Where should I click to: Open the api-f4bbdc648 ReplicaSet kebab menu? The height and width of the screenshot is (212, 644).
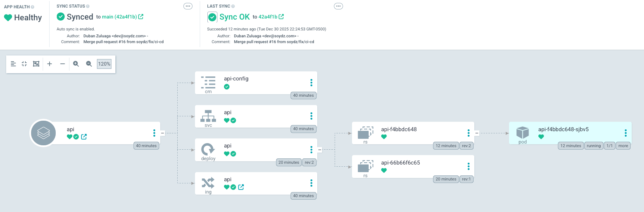click(x=469, y=133)
